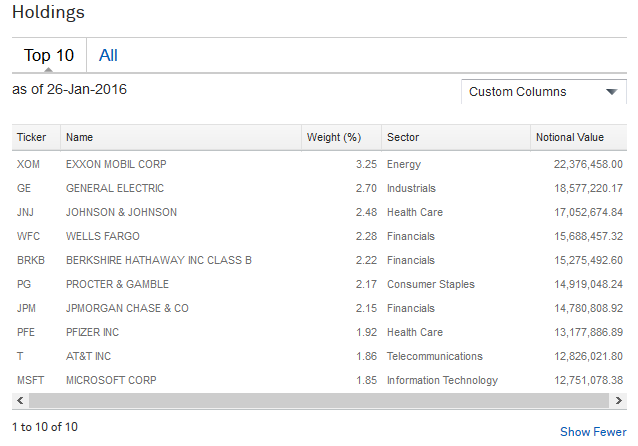This screenshot has width=638, height=446.
Task: Click the 1 to 10 of 10 text
Action: tap(45, 427)
